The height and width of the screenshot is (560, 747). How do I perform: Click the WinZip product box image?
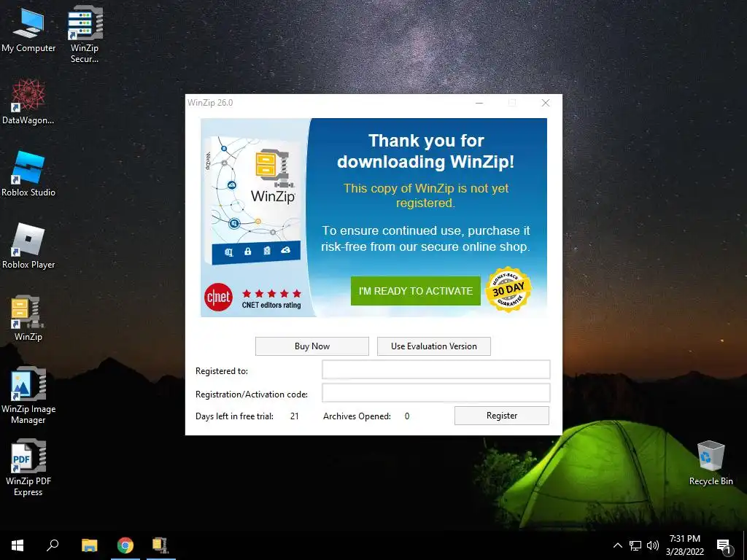pos(253,200)
